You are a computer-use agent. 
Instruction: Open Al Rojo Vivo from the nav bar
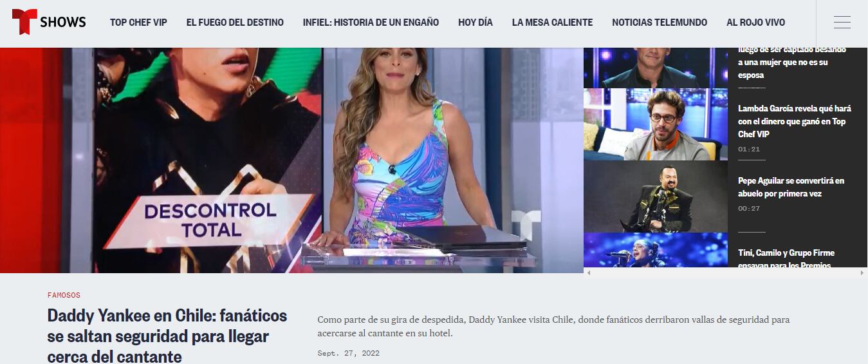click(x=755, y=23)
